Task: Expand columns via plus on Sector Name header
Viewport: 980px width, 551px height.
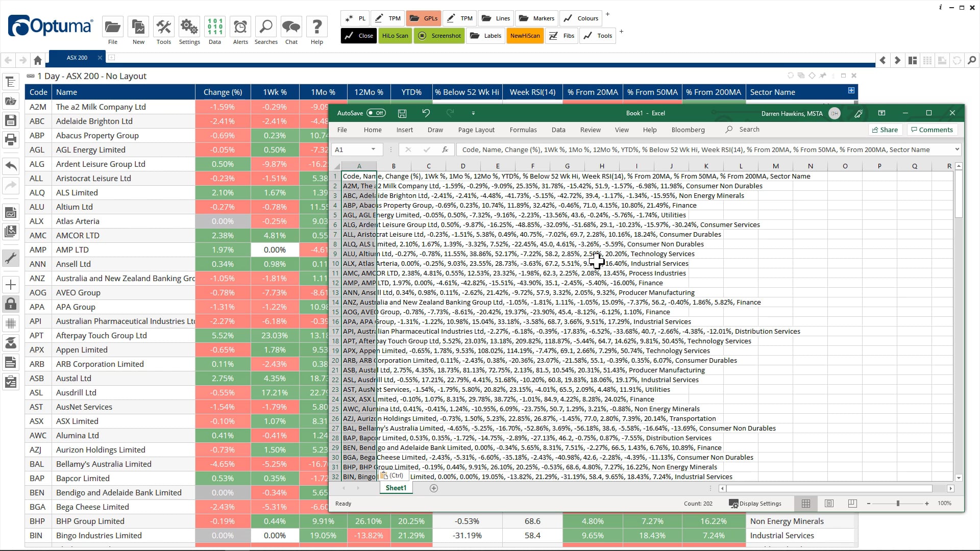Action: point(851,90)
